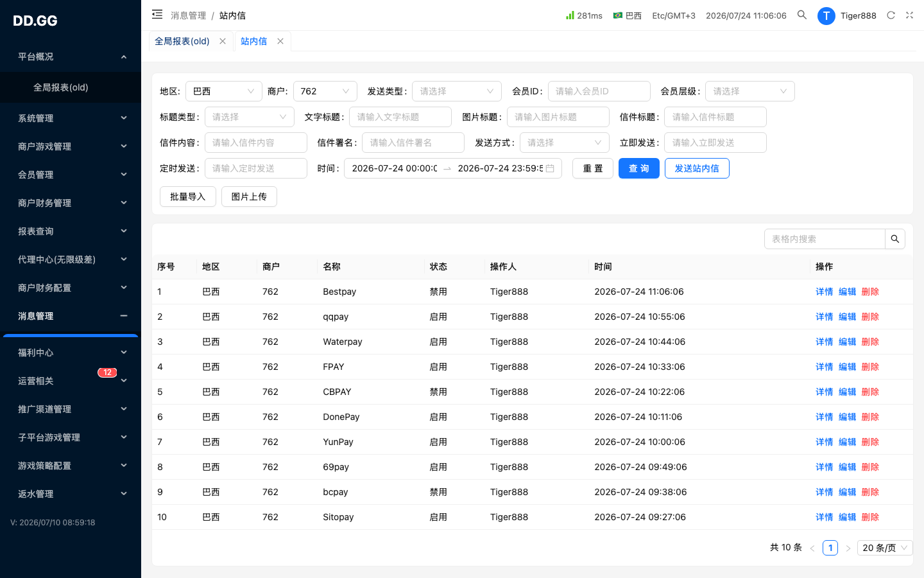Click 编辑 for the Sitopay row
The width and height of the screenshot is (924, 578).
848,517
